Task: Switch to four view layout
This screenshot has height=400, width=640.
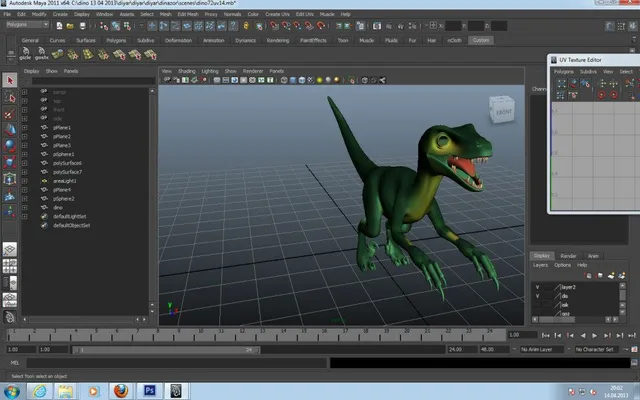Action: point(9,266)
